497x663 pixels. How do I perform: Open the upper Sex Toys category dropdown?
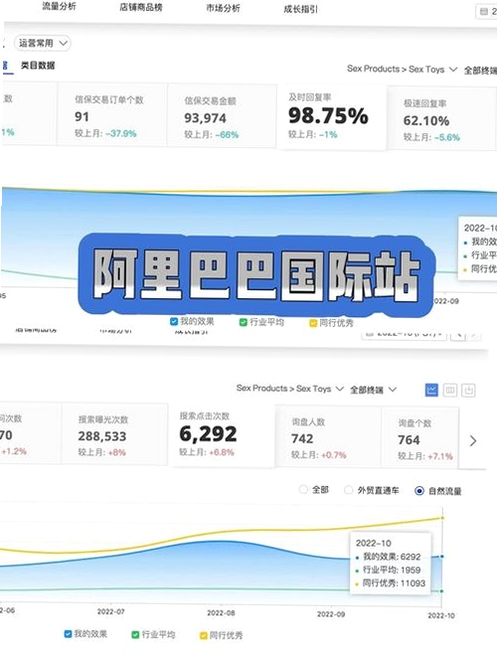click(x=402, y=69)
